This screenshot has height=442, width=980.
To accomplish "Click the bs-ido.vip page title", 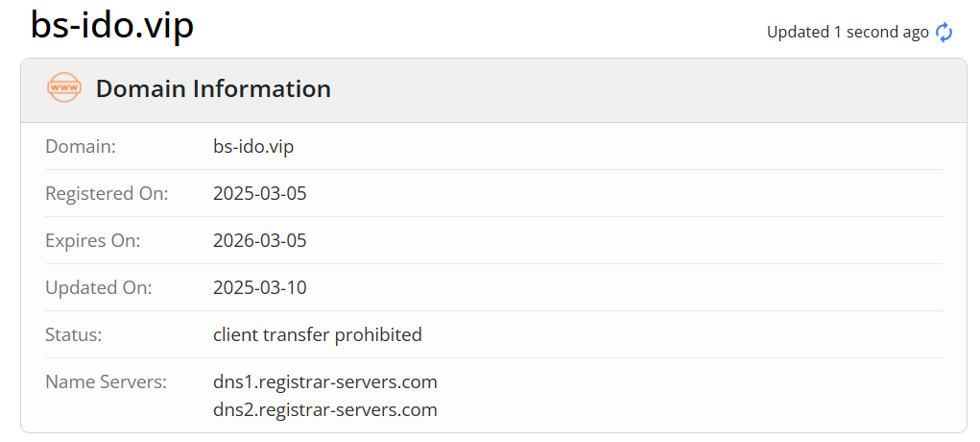I will coord(112,27).
